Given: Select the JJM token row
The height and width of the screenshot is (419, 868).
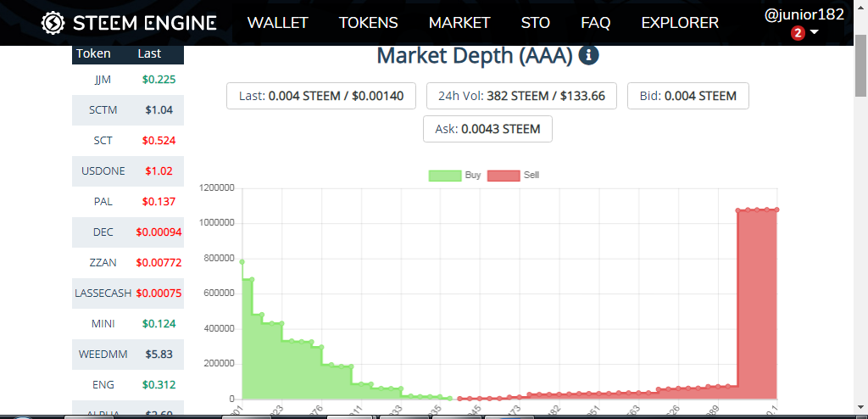Looking at the screenshot, I should 128,80.
